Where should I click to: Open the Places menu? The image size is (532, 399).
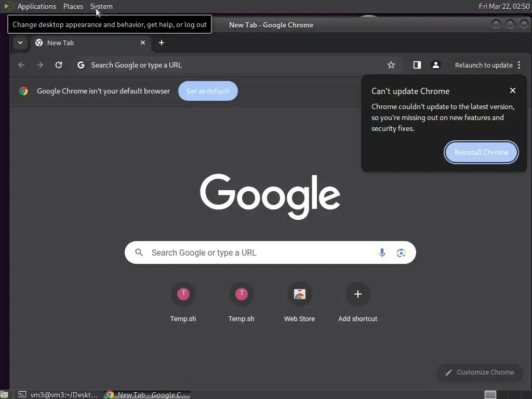(73, 6)
